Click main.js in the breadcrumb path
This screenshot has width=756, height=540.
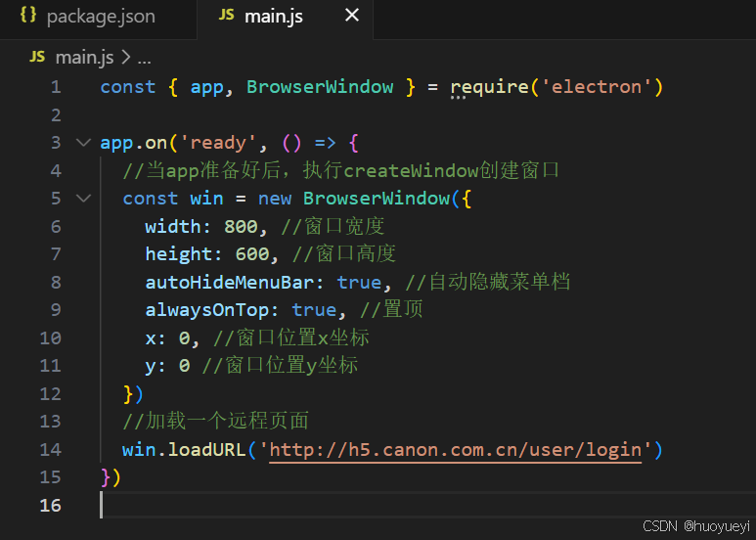[85, 58]
